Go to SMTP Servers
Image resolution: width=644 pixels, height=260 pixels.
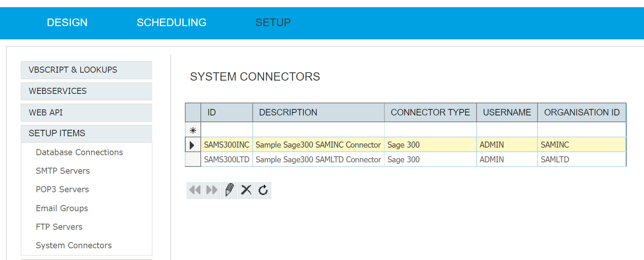tap(63, 171)
